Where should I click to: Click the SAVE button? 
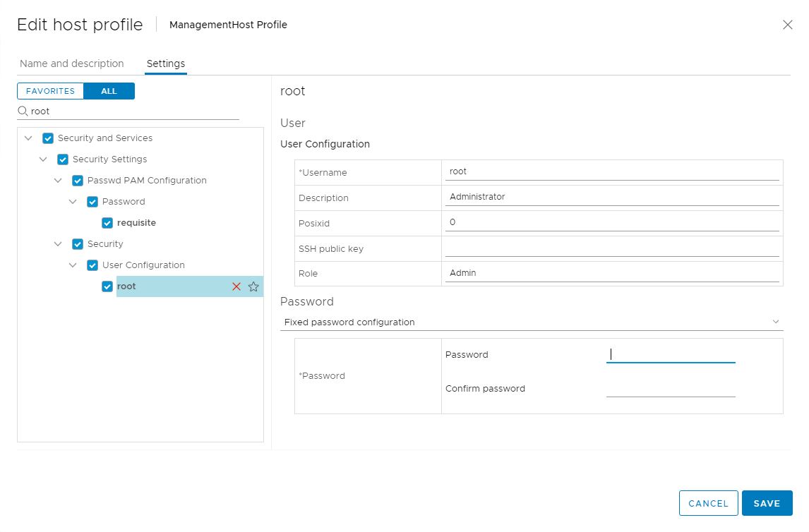pos(767,503)
